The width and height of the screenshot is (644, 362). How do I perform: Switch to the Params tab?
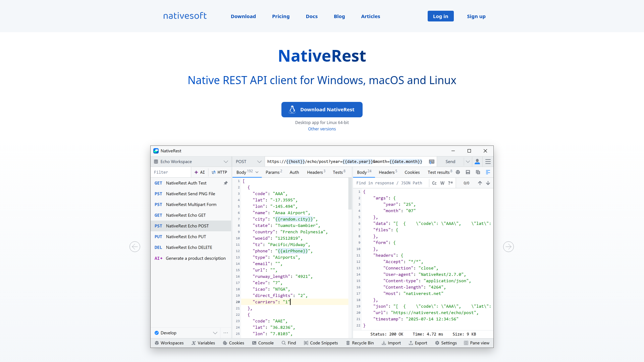(x=272, y=172)
